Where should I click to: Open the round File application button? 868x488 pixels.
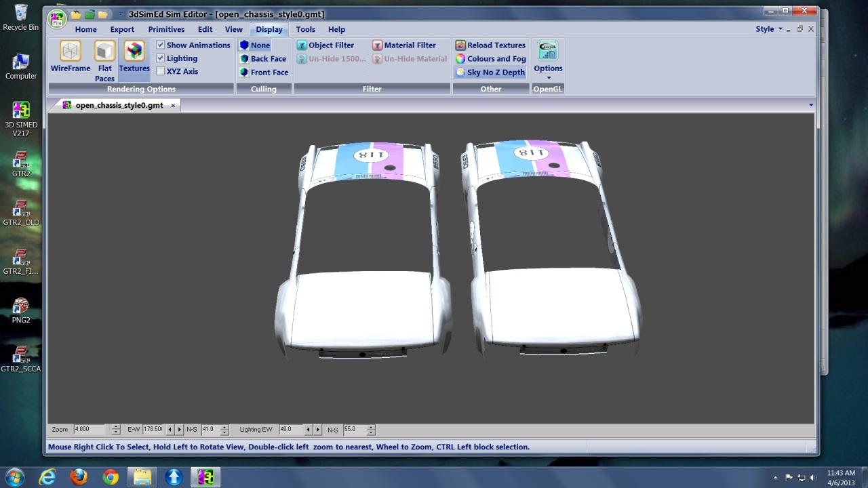click(x=57, y=19)
